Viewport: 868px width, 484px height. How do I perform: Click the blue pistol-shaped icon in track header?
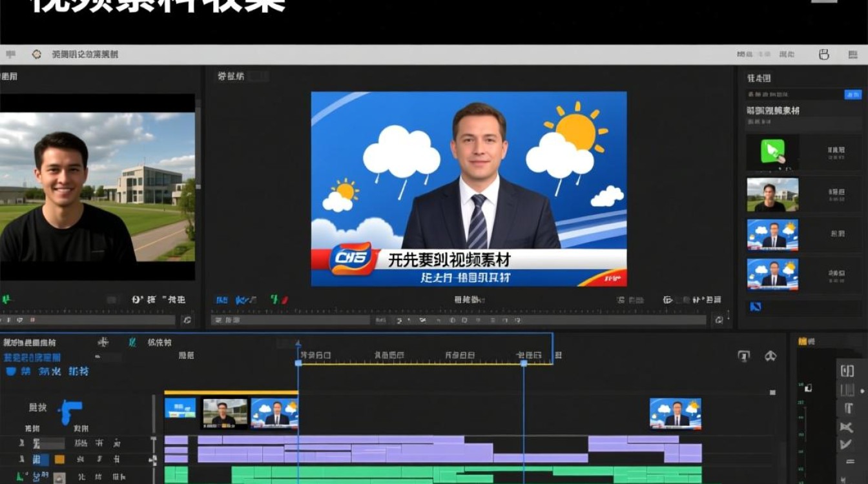click(70, 411)
